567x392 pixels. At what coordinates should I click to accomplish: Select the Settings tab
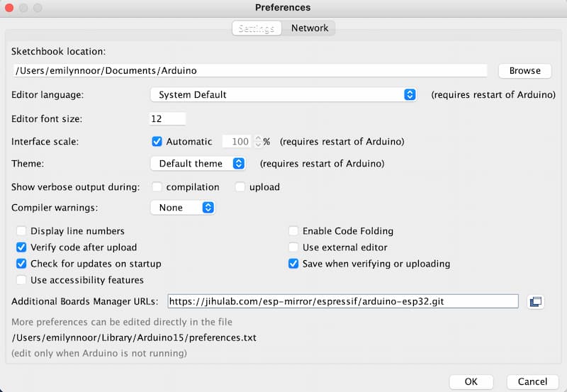coord(256,28)
